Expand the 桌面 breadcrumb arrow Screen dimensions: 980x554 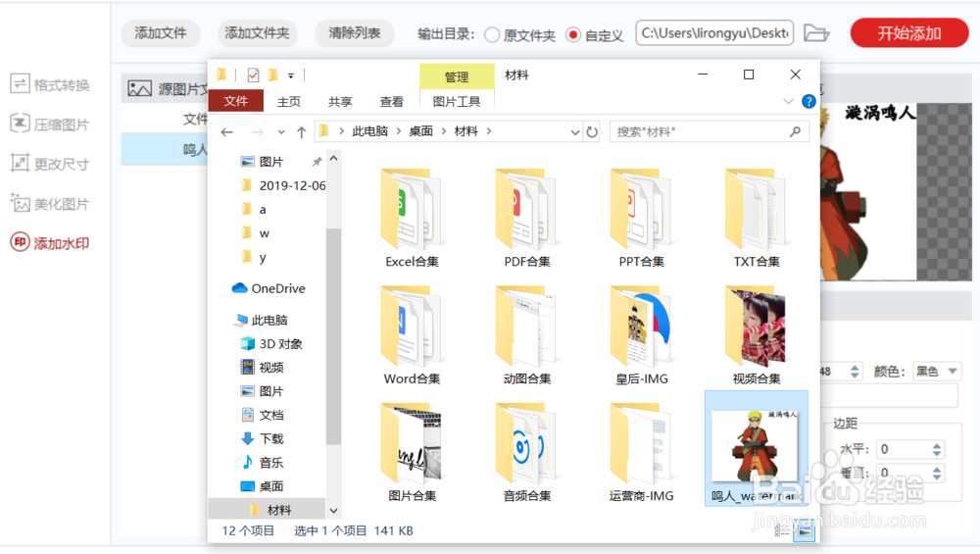pyautogui.click(x=444, y=131)
